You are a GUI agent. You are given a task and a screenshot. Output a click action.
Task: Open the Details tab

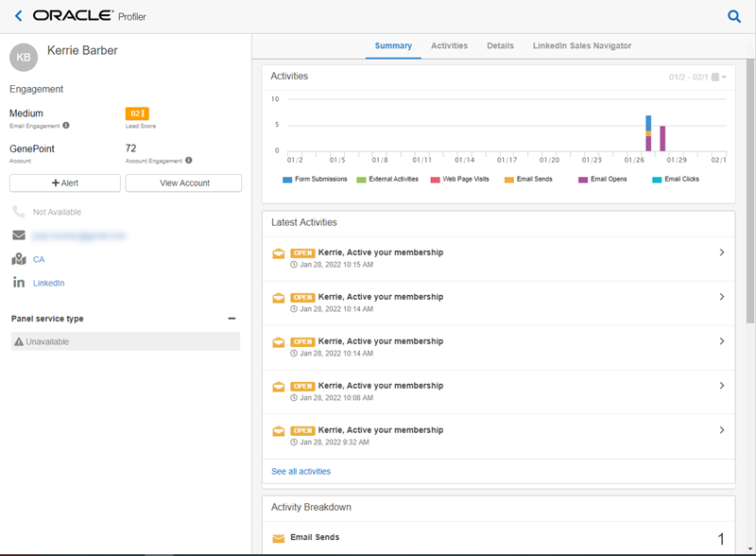pyautogui.click(x=500, y=45)
